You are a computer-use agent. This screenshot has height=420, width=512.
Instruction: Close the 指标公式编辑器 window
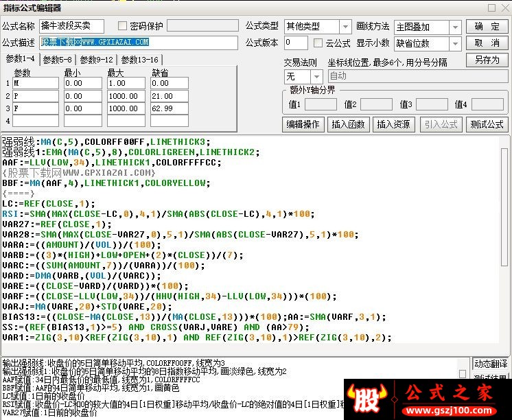tap(505, 8)
